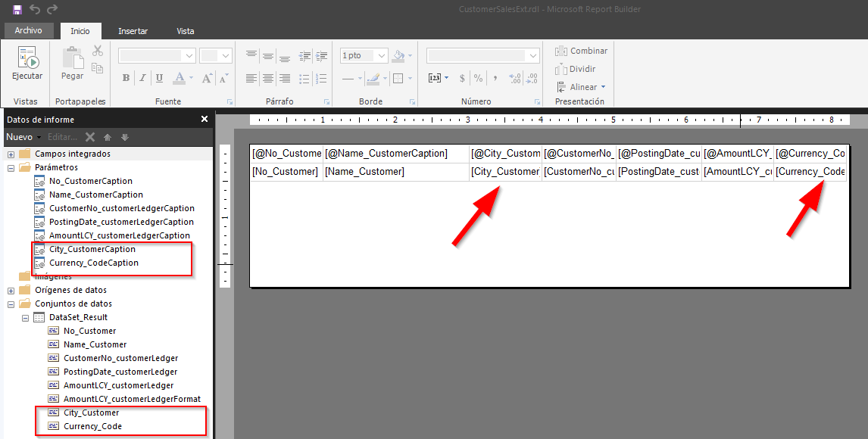868x439 pixels.
Task: Open the Párrafo dialog launcher
Action: click(326, 101)
